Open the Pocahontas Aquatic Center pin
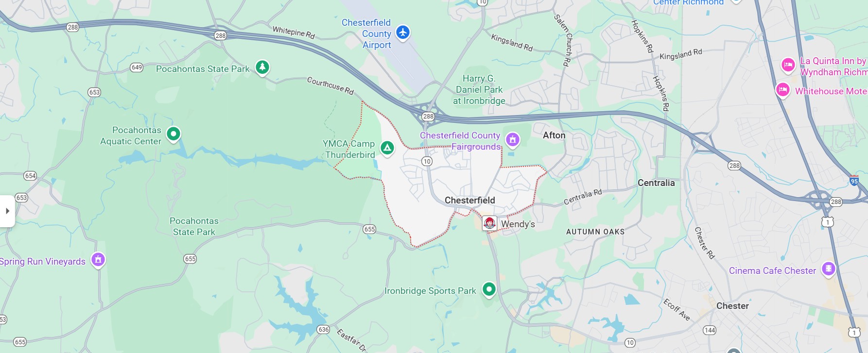The image size is (868, 353). 174,134
